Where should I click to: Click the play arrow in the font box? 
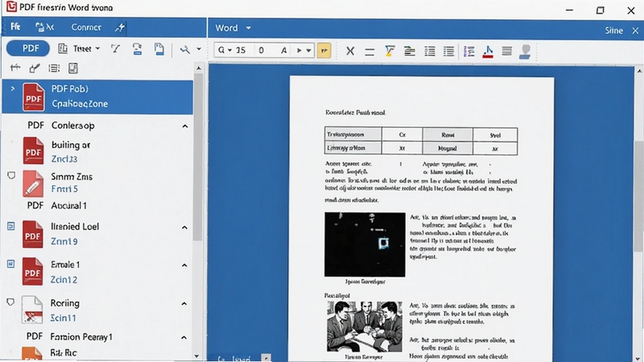pyautogui.click(x=299, y=51)
